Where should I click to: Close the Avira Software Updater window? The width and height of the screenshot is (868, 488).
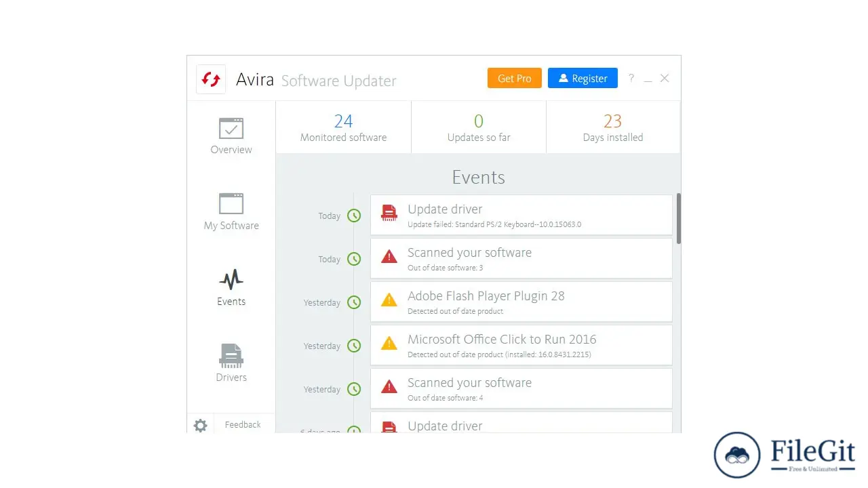[665, 78]
